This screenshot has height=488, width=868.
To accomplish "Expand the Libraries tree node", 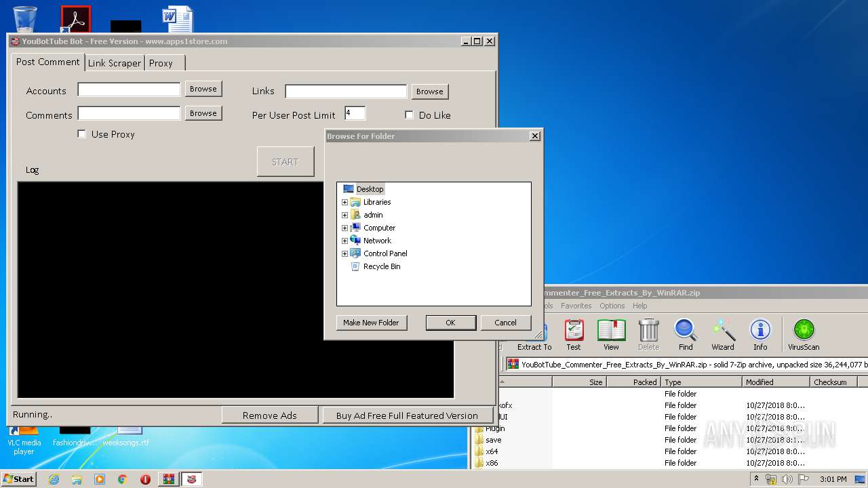I will coord(344,202).
